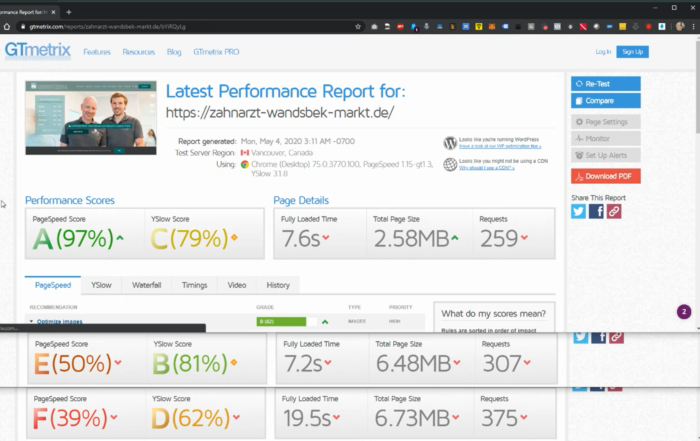Copy report link using the top chain-link icon
Viewport: 700px width, 441px height.
(614, 211)
